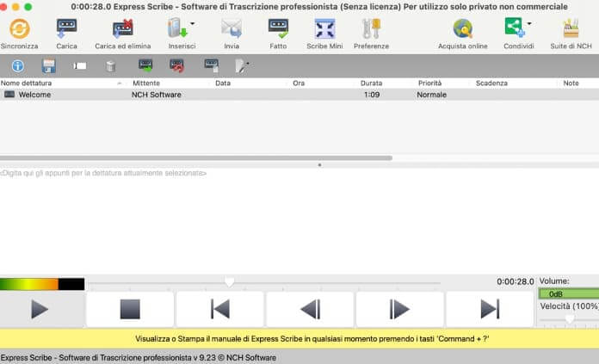Image resolution: width=599 pixels, height=364 pixels.
Task: Click the Normale priority cell
Action: (431, 95)
